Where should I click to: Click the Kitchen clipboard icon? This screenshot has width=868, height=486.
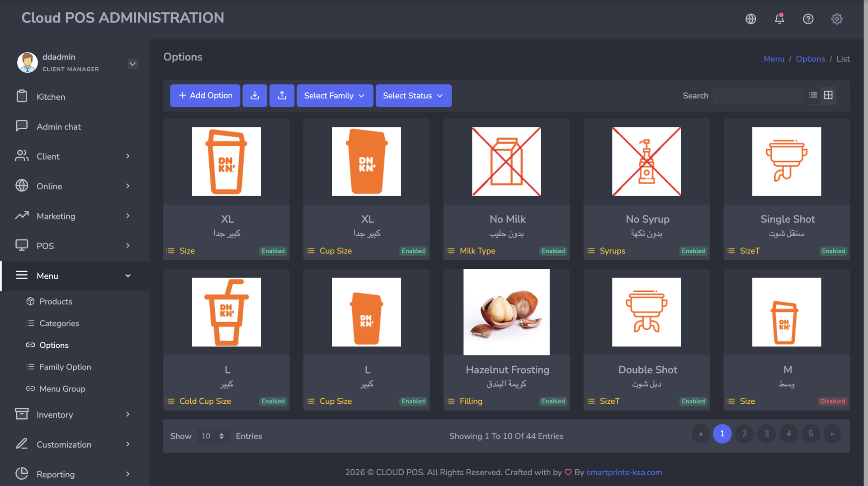tap(22, 96)
